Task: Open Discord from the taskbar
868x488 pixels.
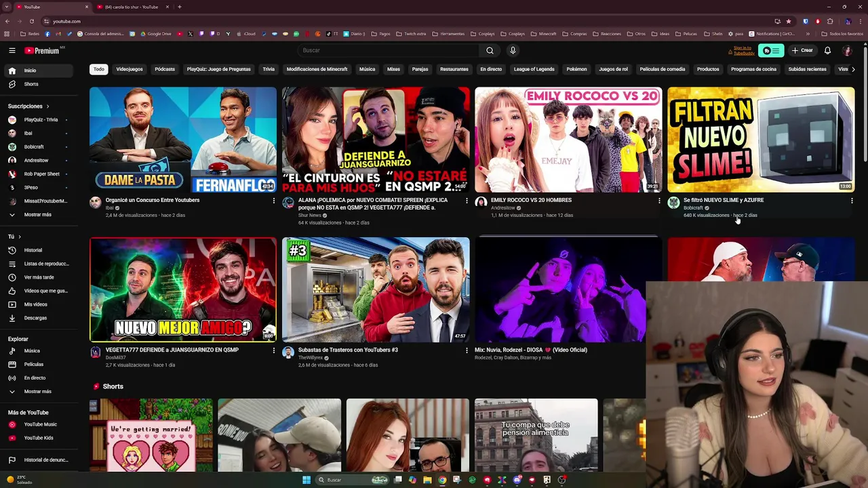Action: coord(517,480)
